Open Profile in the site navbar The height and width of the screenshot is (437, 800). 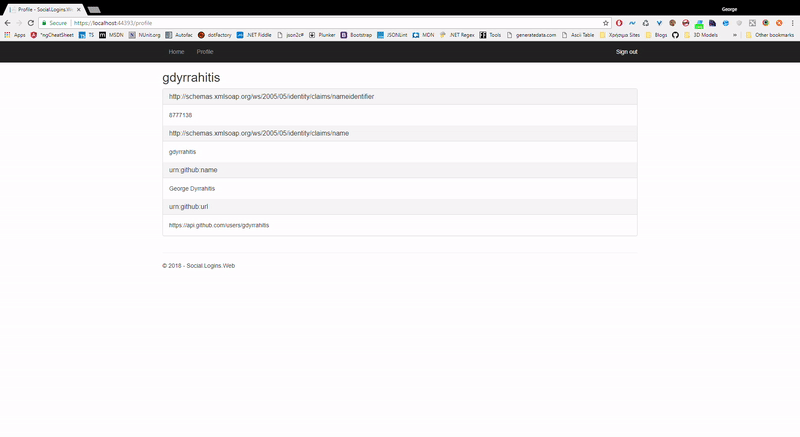pos(205,52)
